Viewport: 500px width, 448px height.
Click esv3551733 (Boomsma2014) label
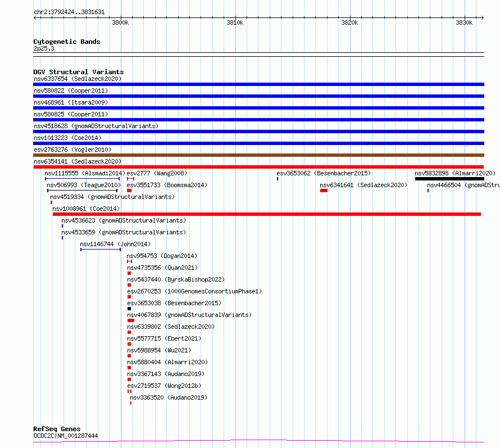click(167, 185)
